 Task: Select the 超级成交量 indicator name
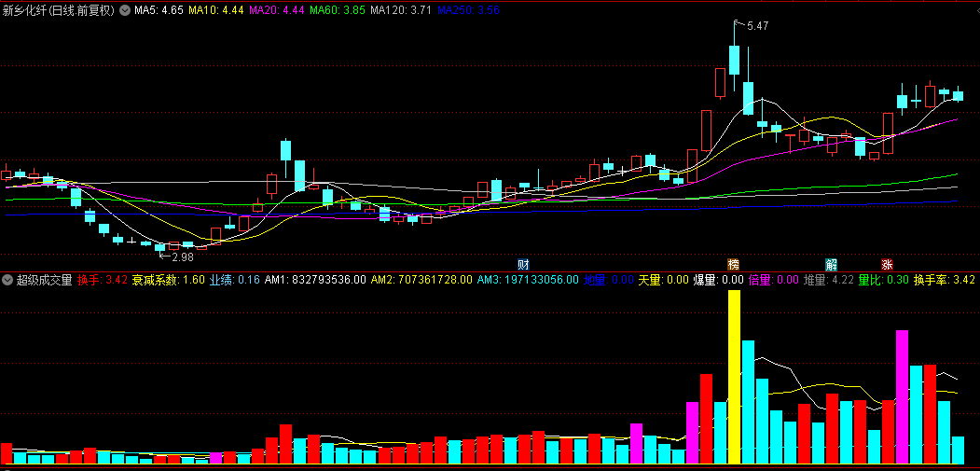click(44, 280)
